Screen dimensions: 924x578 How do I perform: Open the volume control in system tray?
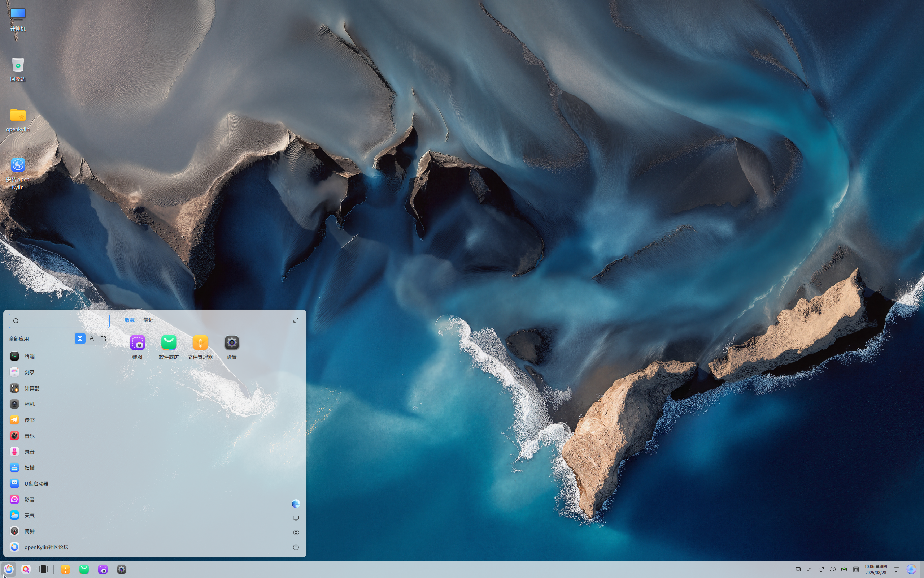tap(832, 570)
